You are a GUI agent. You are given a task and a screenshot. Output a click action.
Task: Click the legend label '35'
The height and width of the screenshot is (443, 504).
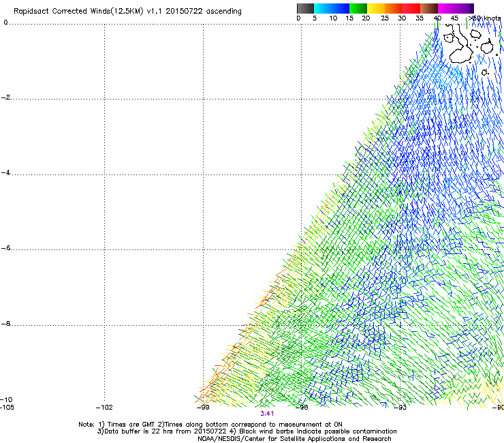[420, 18]
